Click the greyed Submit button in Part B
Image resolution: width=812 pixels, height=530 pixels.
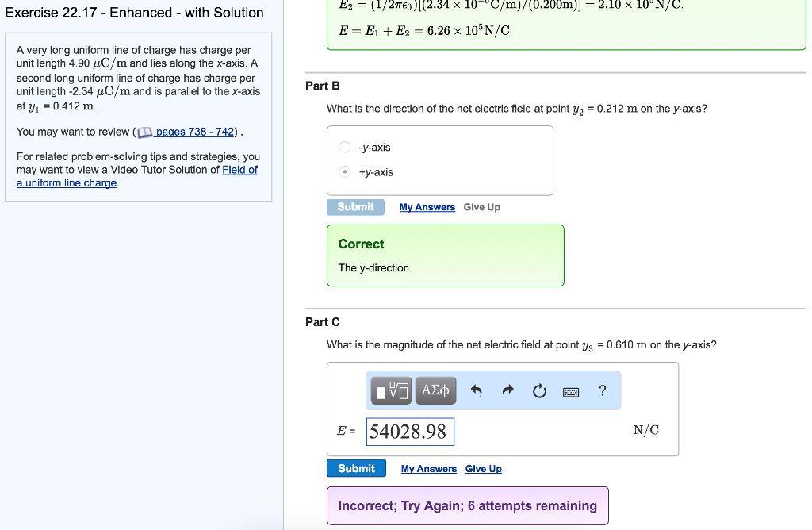click(x=355, y=207)
